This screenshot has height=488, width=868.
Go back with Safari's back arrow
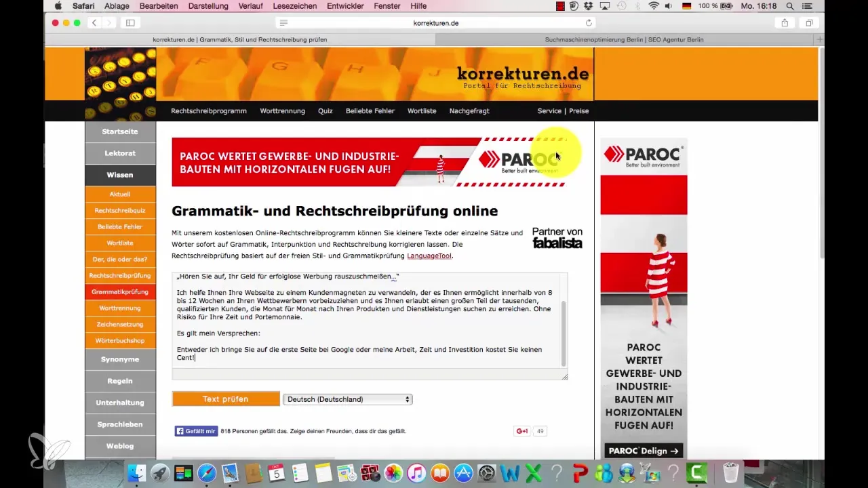tap(94, 22)
